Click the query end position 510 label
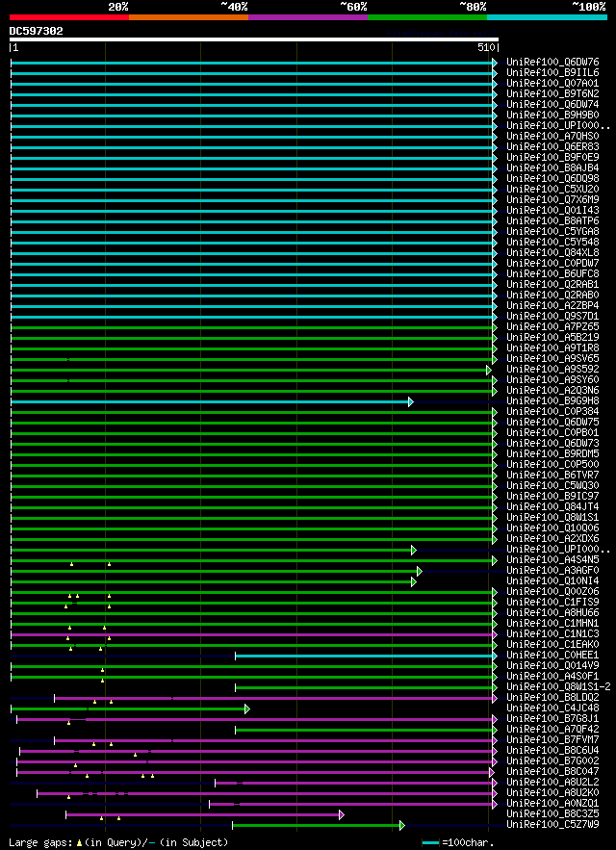The image size is (616, 850). pos(486,48)
